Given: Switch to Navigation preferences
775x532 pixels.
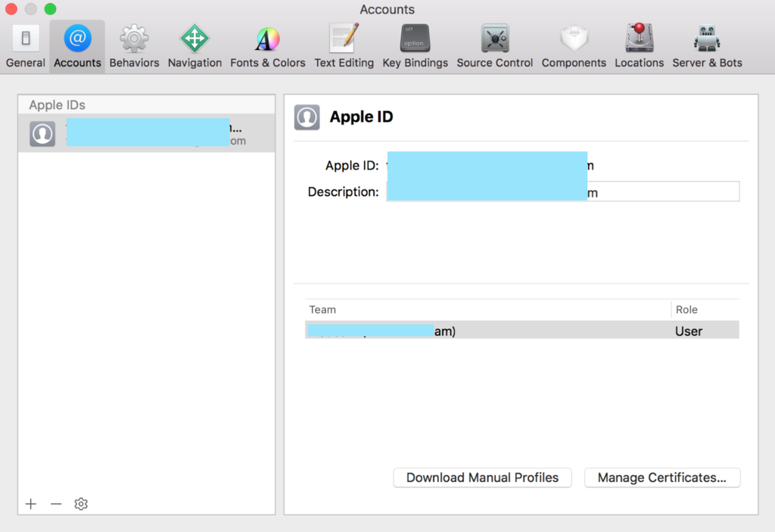Looking at the screenshot, I should [195, 46].
